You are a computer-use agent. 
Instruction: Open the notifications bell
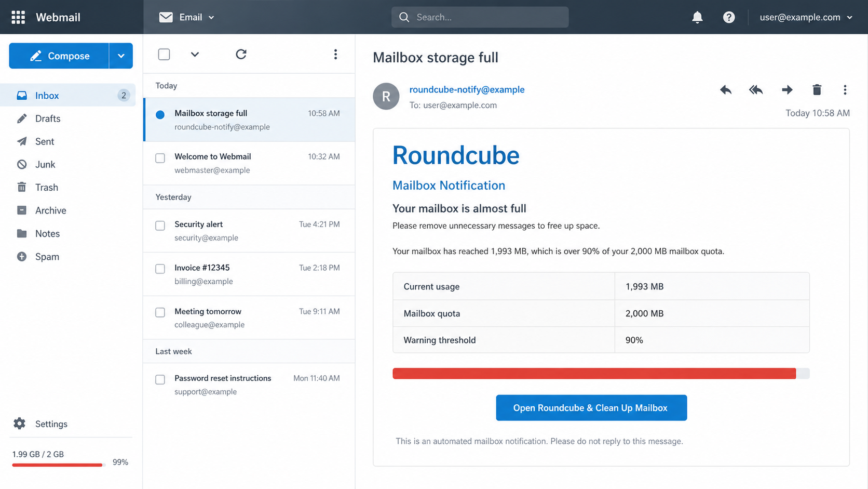coord(697,17)
